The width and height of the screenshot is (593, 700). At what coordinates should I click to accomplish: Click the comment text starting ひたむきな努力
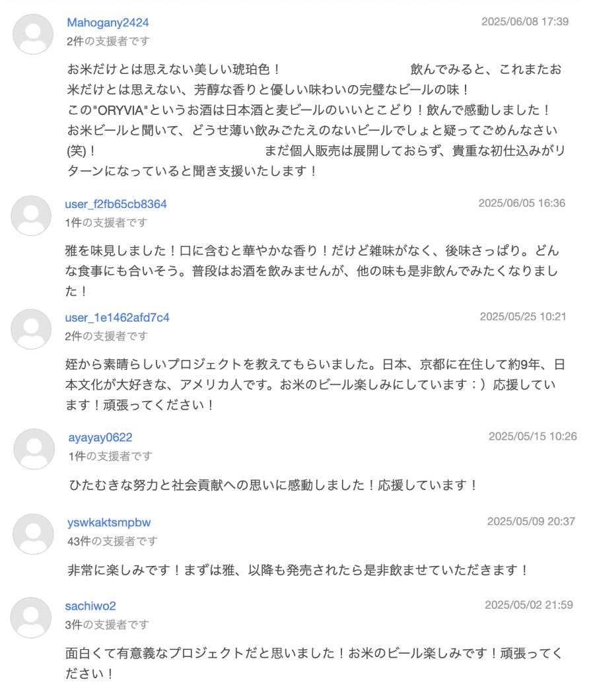273,485
